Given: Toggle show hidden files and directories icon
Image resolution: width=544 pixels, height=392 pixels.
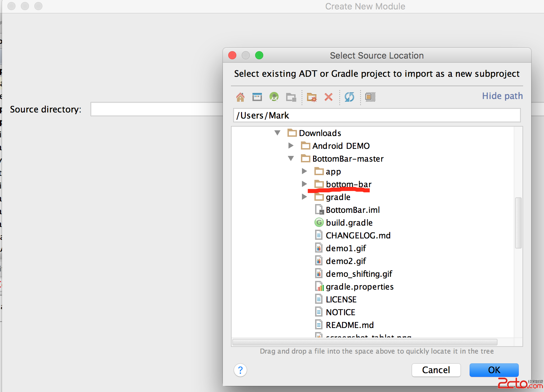Looking at the screenshot, I should (370, 97).
